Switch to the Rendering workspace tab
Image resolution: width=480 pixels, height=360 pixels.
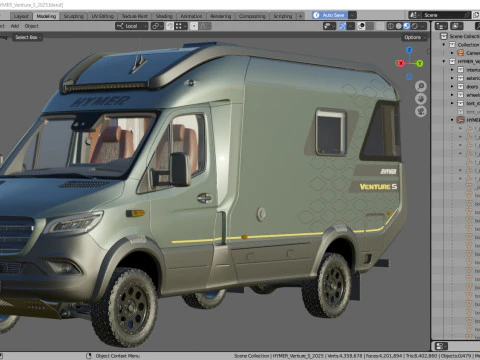(x=221, y=16)
